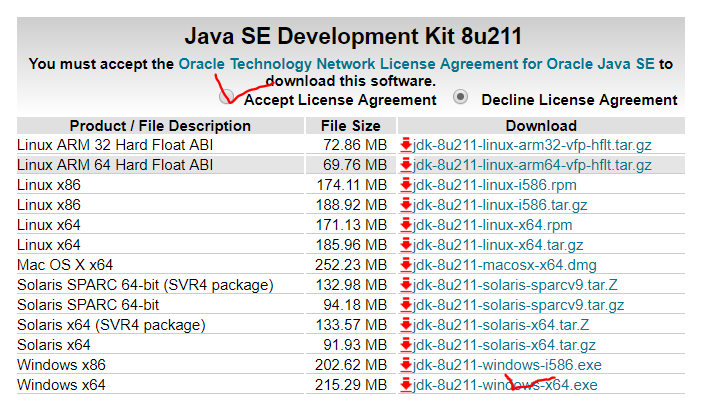Click download arrow icon for solaris-sparcv9.tar.gz

pos(406,305)
